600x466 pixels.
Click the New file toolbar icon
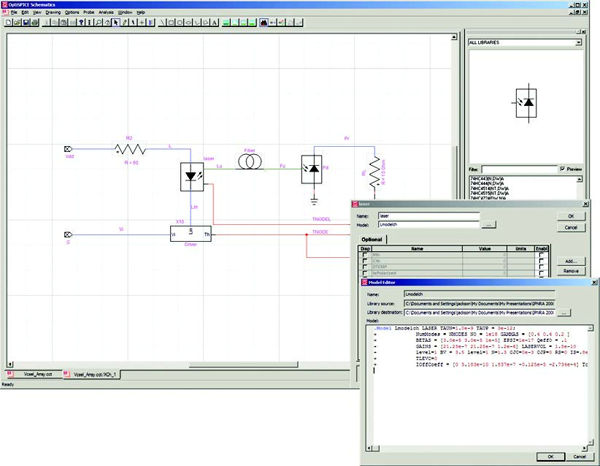click(x=8, y=21)
